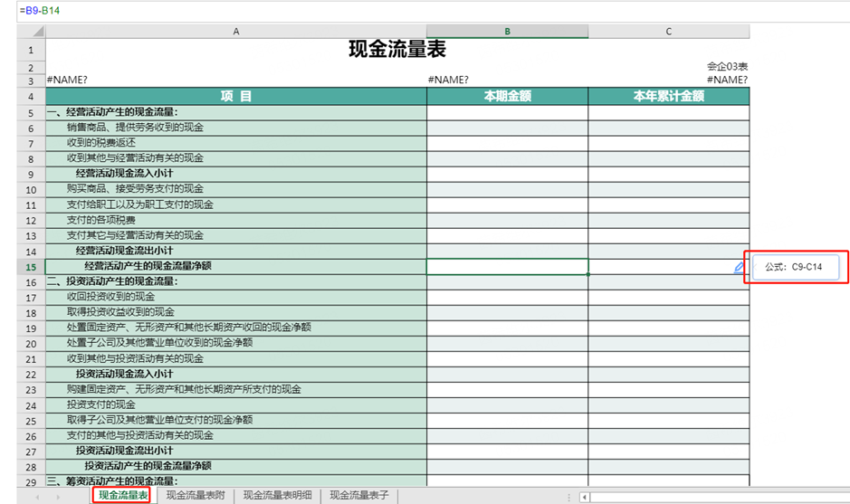Select row 9 header
This screenshot has height=504, width=850.
(31, 174)
